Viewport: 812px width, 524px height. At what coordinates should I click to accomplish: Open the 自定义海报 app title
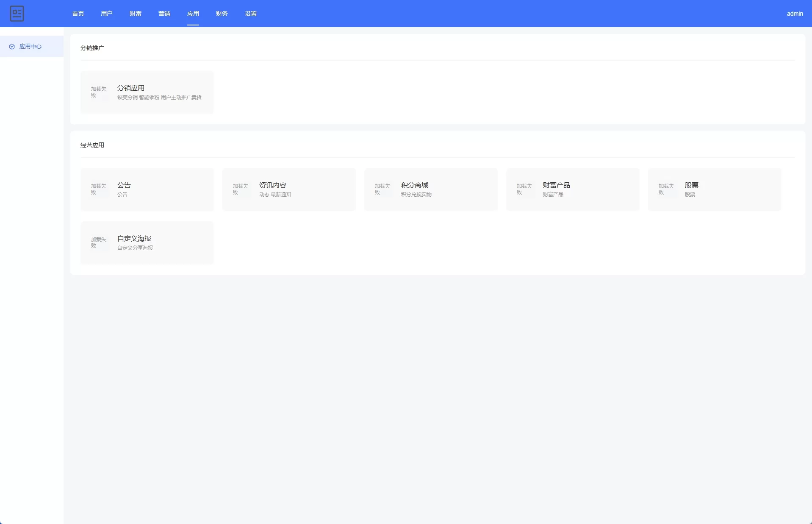(134, 238)
